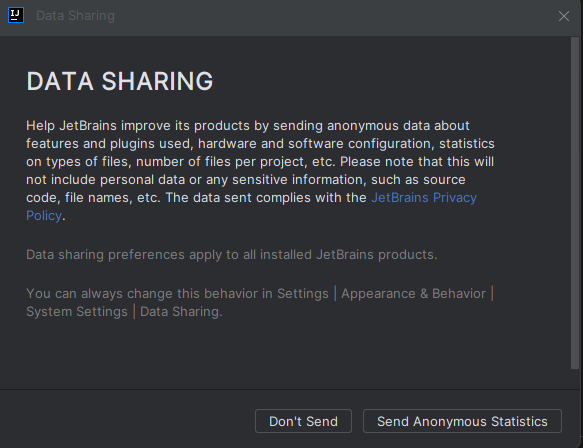Viewport: 583px width, 448px height.
Task: Click the gray "Data Sharing." path text
Action: coord(181,312)
